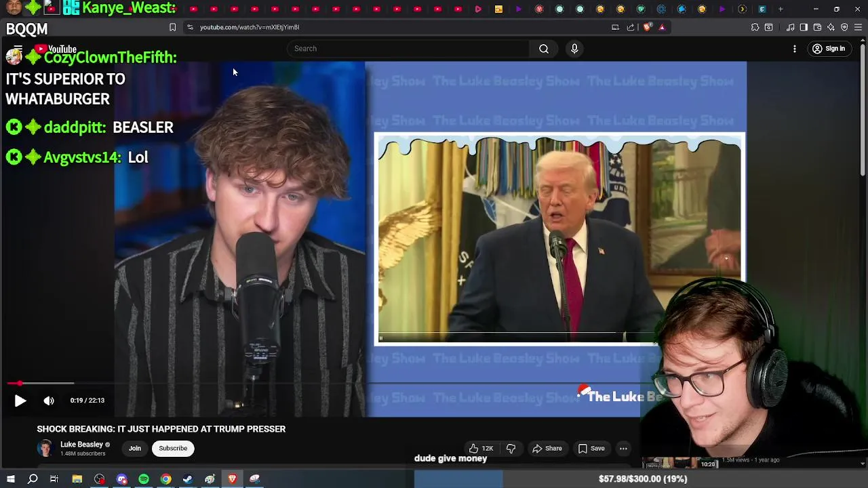Click the Sign in button
The height and width of the screenshot is (488, 868).
coord(829,49)
